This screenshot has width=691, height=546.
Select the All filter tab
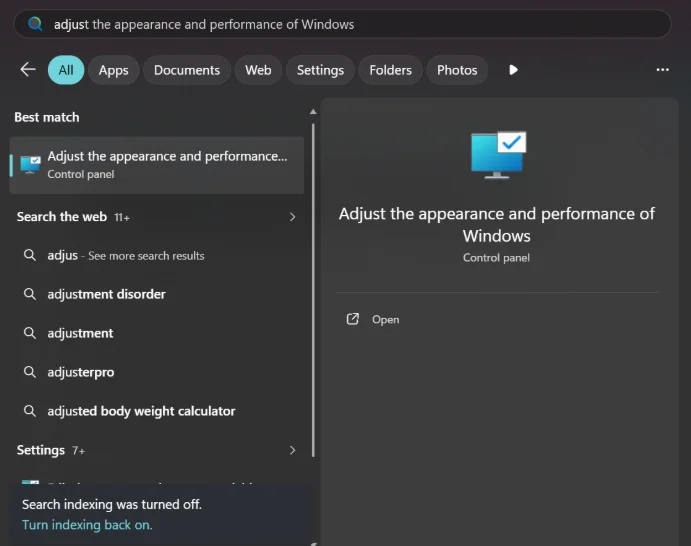(x=66, y=70)
